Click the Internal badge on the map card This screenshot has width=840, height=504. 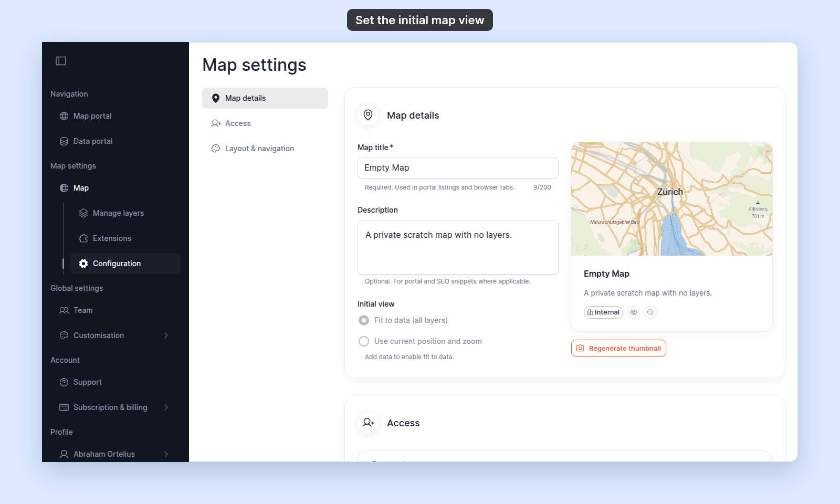(x=603, y=312)
